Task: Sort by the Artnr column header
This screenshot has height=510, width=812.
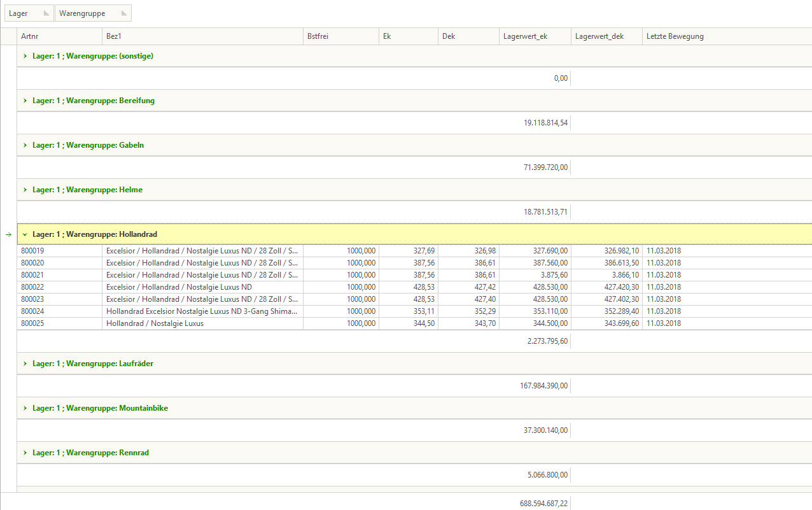Action: (59, 36)
